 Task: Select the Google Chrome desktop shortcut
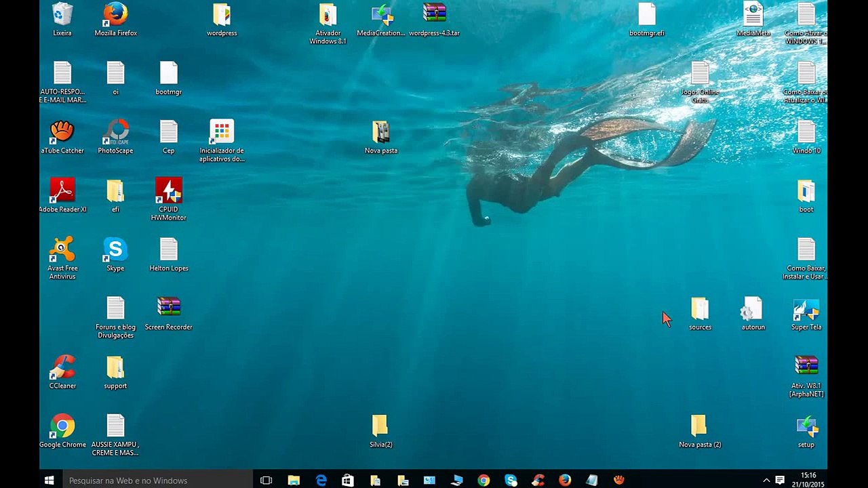[x=62, y=431]
